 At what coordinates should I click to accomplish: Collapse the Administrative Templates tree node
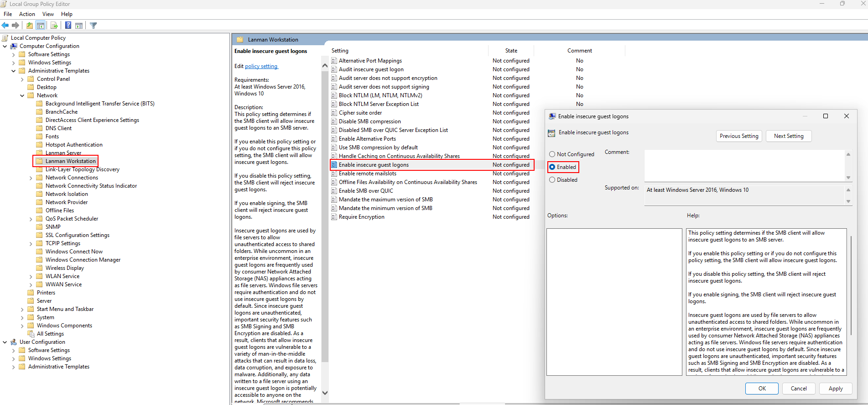coord(14,71)
